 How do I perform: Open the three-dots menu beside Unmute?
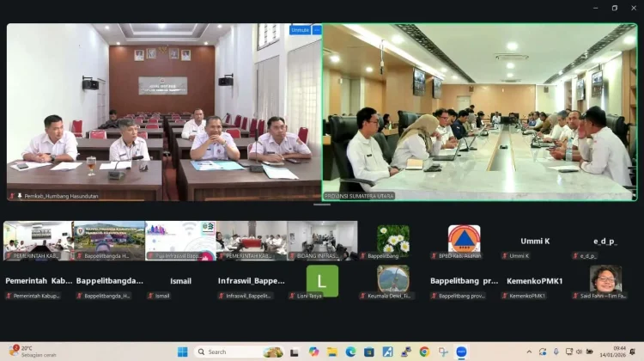pyautogui.click(x=317, y=30)
